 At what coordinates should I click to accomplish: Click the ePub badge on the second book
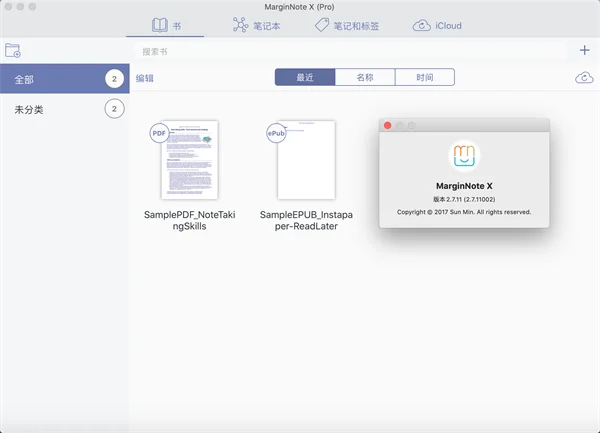tap(276, 133)
